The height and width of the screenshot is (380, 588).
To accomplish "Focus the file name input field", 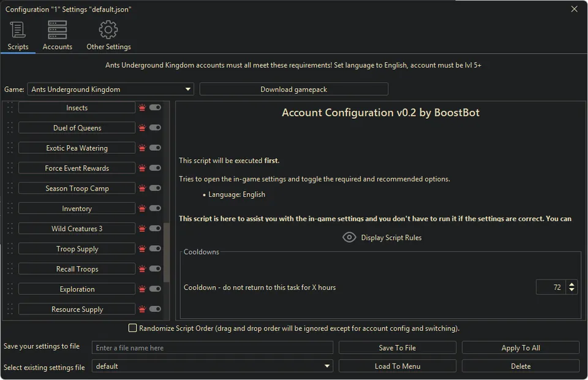I will 213,348.
